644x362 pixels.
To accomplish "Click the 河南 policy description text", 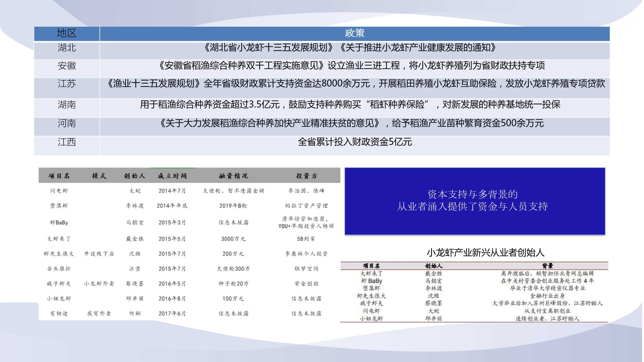I will (351, 123).
